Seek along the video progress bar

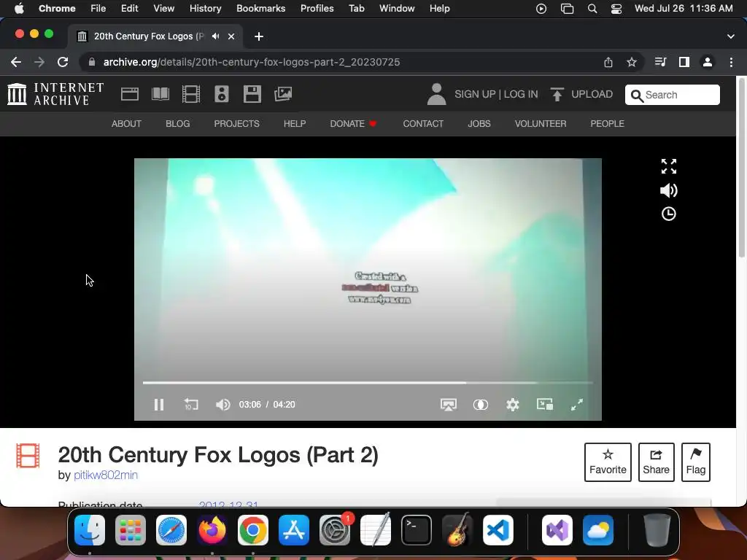tap(368, 382)
